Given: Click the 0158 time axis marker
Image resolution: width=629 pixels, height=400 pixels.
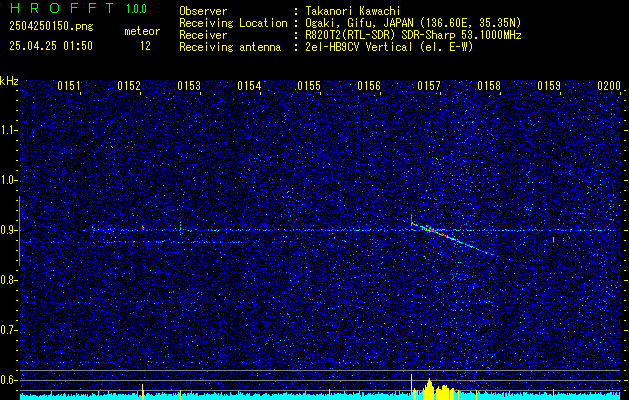Looking at the screenshot, I should (489, 86).
